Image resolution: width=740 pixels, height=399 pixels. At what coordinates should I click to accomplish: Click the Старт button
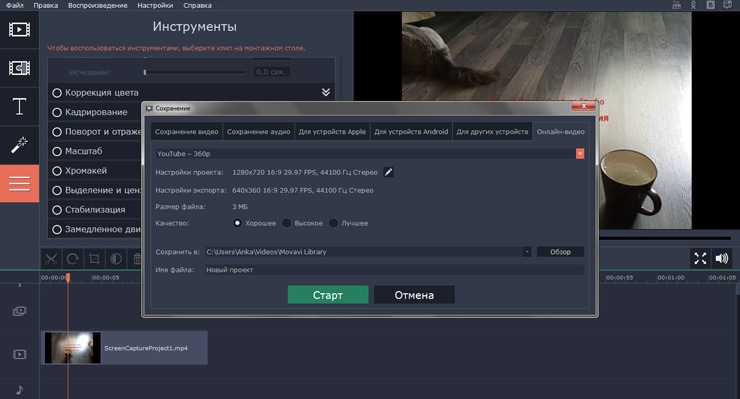point(328,295)
